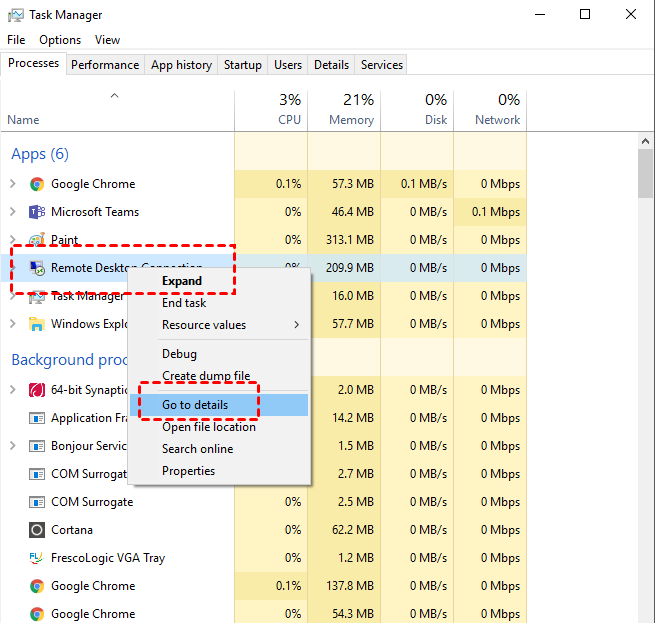The height and width of the screenshot is (623, 655).
Task: Choose Search online option
Action: coord(220,449)
